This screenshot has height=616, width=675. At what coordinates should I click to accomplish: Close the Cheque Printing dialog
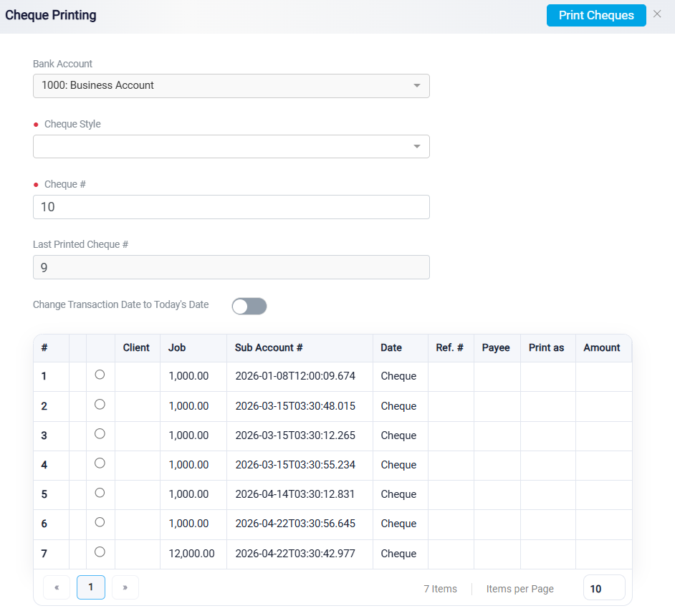tap(657, 14)
